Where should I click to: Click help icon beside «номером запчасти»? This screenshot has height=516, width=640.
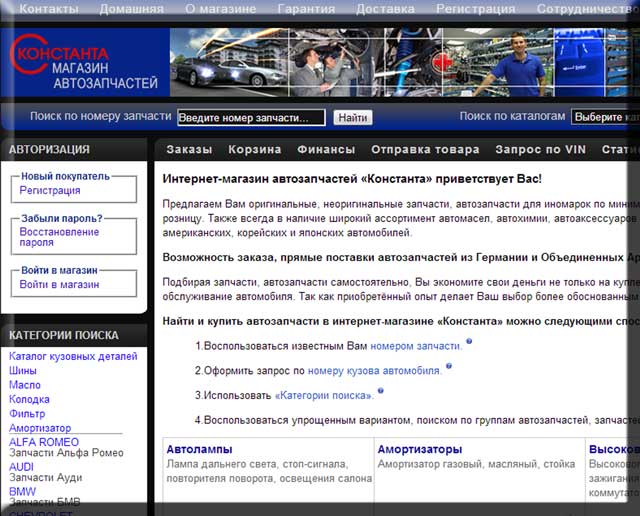tap(469, 342)
